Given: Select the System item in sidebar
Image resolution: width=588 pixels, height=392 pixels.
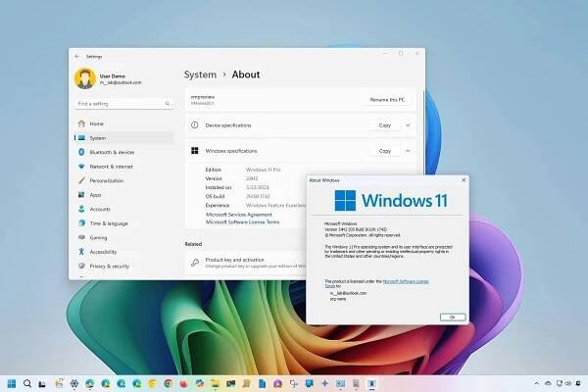Looking at the screenshot, I should (97, 138).
